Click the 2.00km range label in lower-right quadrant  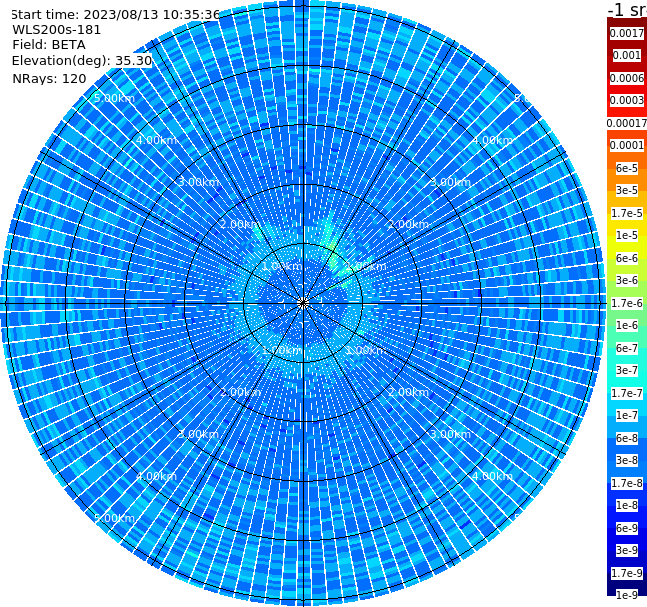coord(408,392)
